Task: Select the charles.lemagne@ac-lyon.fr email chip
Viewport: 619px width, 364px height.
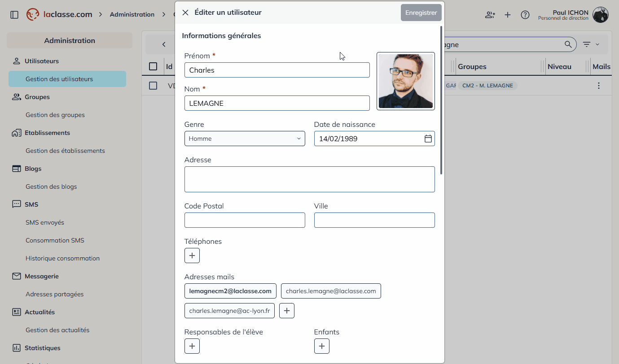Action: click(x=229, y=311)
